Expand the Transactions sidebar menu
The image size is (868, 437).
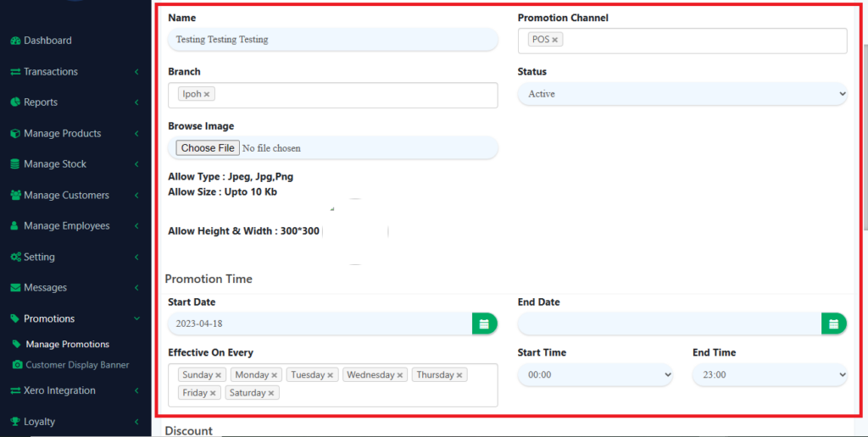[x=51, y=72]
